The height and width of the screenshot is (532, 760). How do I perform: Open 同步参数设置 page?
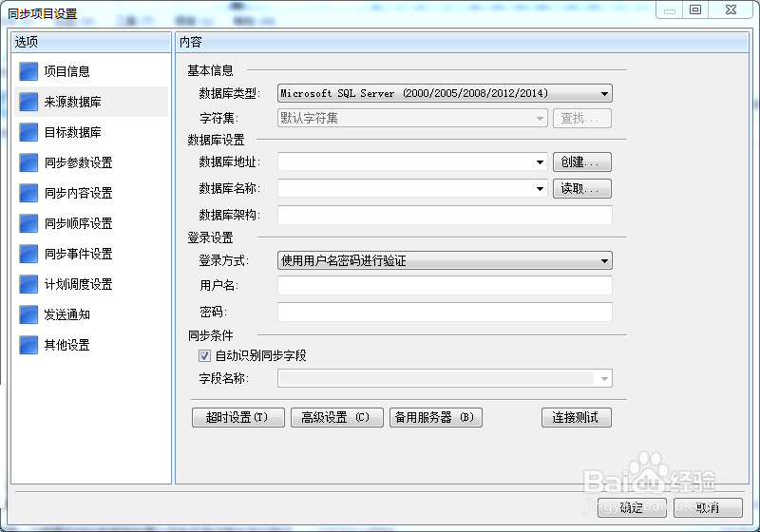[91, 162]
